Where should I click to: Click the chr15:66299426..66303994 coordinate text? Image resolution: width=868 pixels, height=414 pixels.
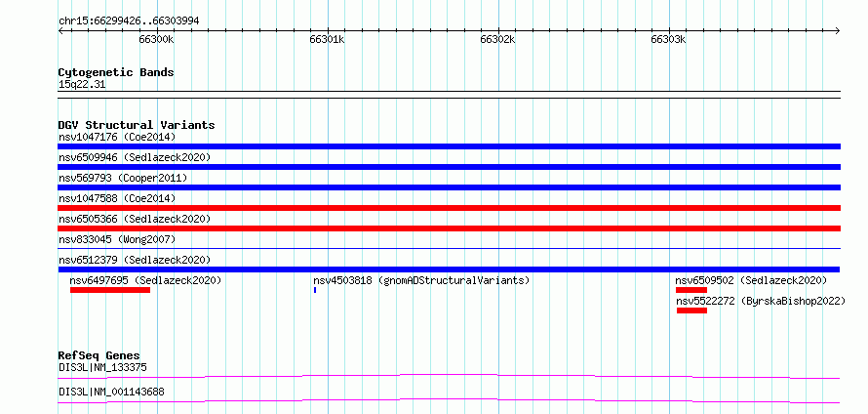[x=129, y=21]
